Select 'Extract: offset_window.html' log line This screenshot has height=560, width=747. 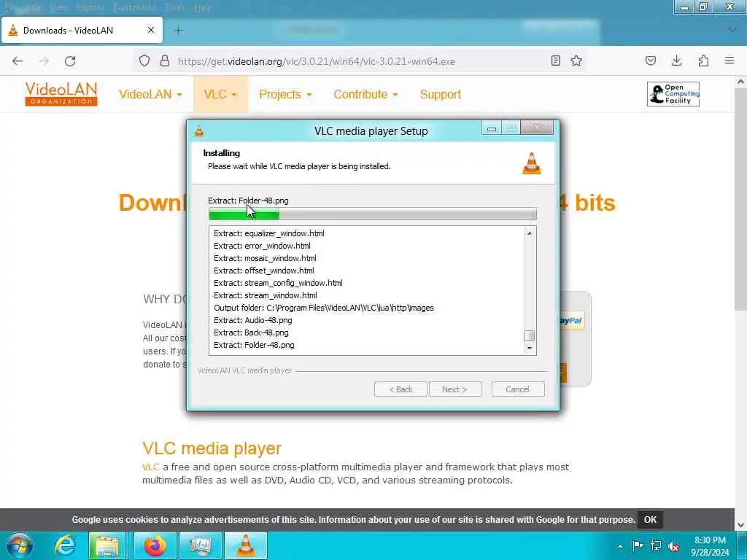(x=264, y=271)
